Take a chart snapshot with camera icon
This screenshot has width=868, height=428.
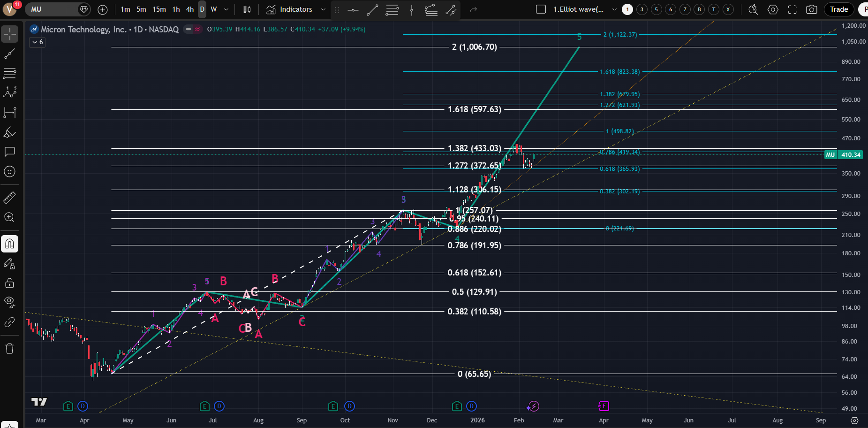[812, 9]
